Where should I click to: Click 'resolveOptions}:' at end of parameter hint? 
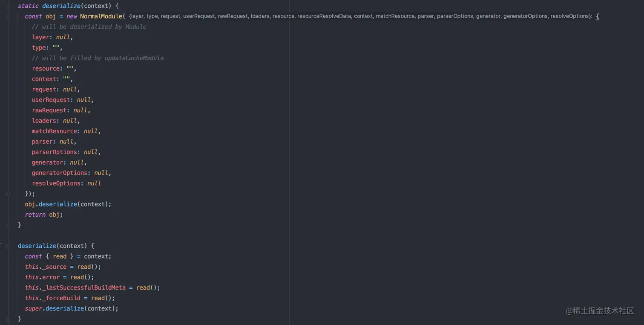(571, 16)
